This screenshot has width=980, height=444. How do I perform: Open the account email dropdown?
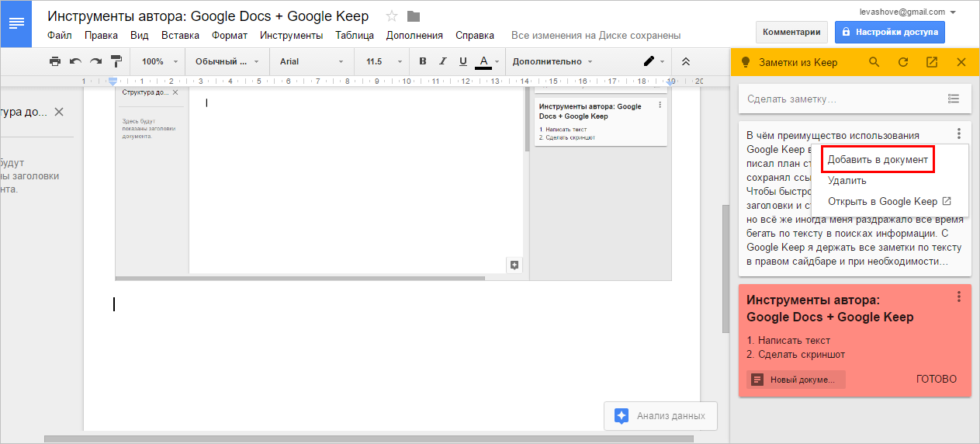907,12
